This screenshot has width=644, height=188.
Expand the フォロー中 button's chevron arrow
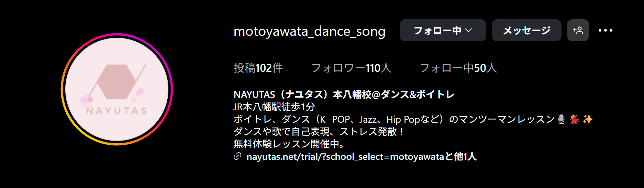pos(468,30)
